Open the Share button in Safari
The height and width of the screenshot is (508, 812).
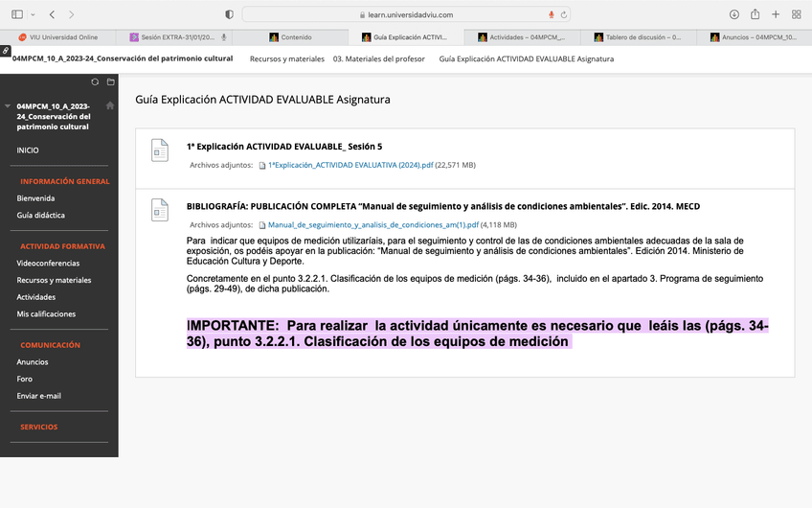click(756, 14)
